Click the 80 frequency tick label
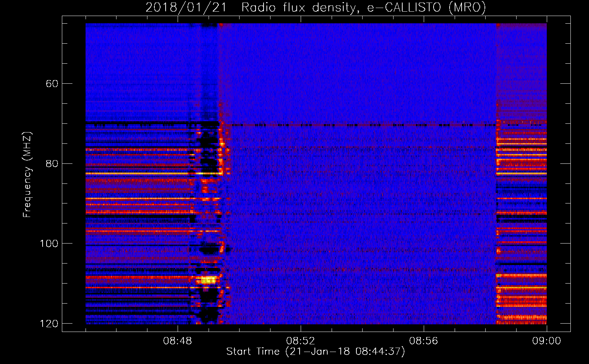Viewport: 589px width, 364px height. (x=52, y=163)
